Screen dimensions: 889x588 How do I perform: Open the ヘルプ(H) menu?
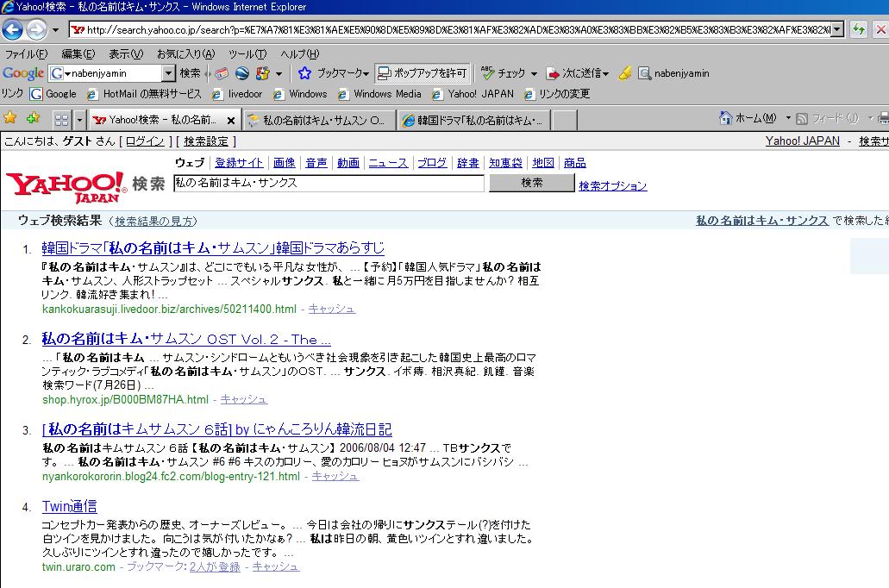pos(299,53)
